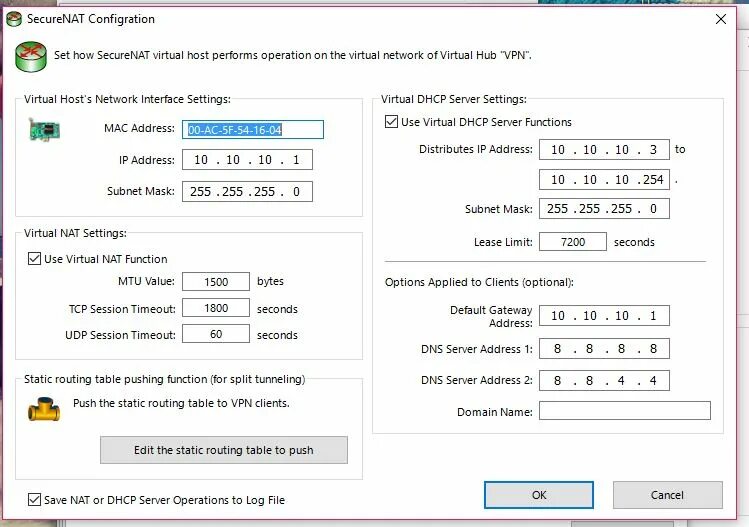Image resolution: width=749 pixels, height=527 pixels.
Task: Click the UDP Session Timeout field
Action: tap(216, 334)
